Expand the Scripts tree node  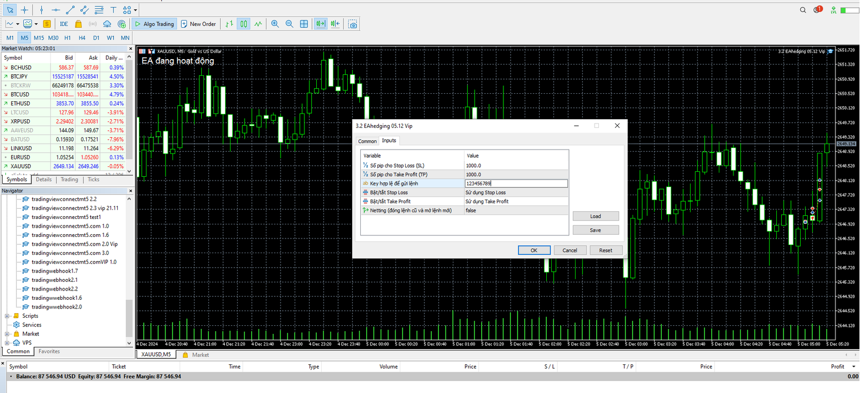7,316
